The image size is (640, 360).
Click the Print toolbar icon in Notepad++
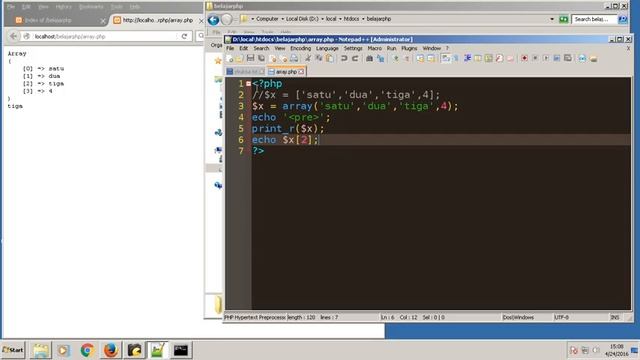coord(294,58)
